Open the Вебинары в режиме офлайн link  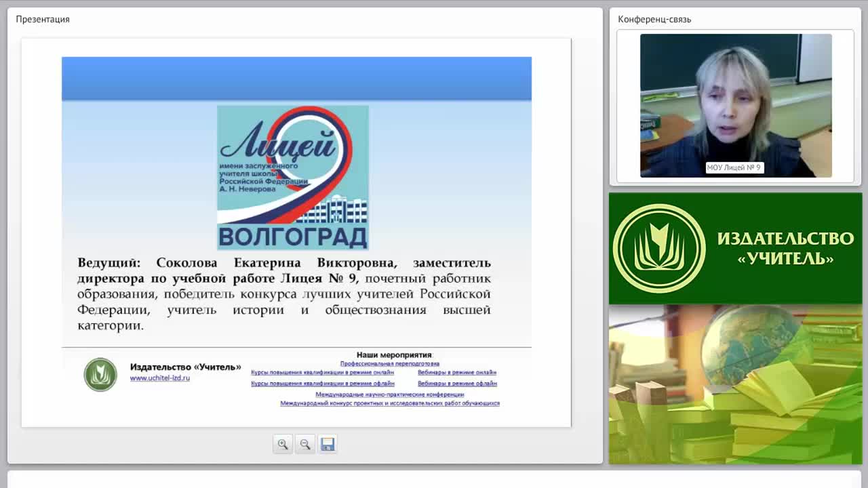[457, 384]
